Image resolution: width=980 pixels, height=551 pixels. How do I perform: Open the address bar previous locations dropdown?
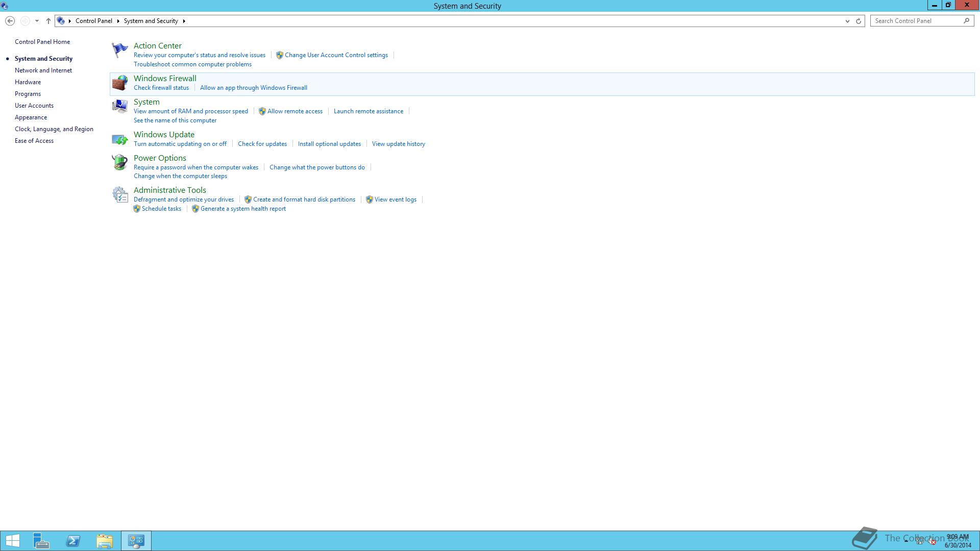click(847, 21)
